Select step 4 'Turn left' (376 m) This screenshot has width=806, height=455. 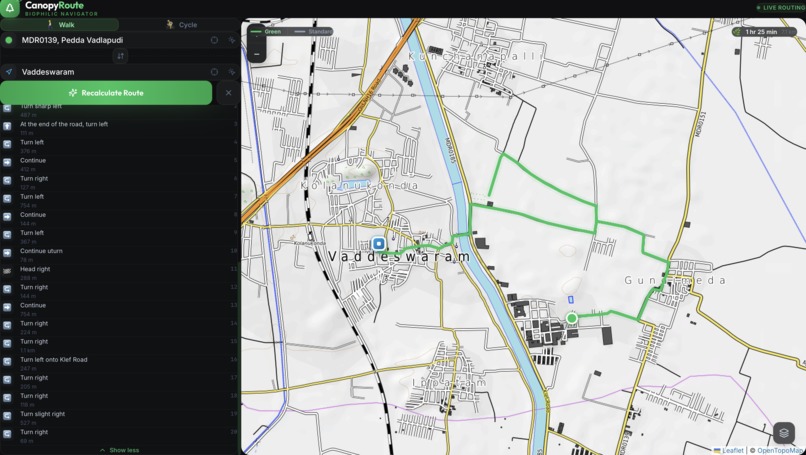click(120, 146)
